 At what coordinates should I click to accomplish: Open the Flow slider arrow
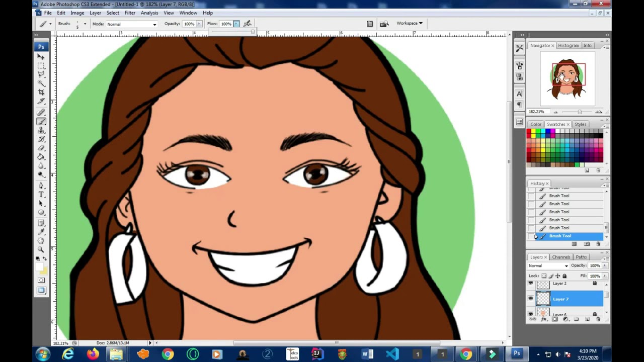(236, 24)
